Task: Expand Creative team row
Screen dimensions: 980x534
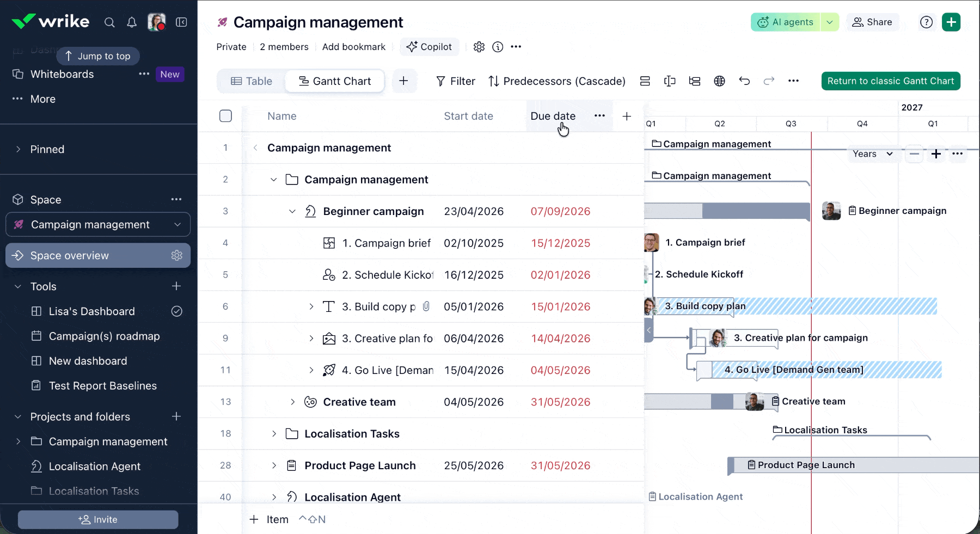Action: pos(292,402)
